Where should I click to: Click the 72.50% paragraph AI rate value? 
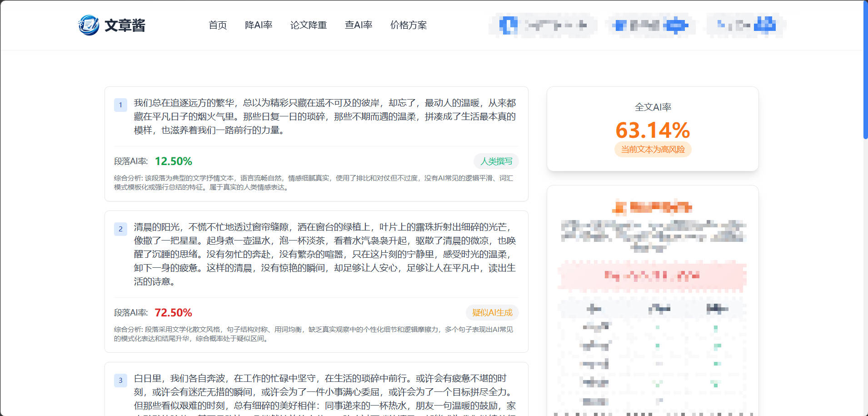pyautogui.click(x=174, y=313)
